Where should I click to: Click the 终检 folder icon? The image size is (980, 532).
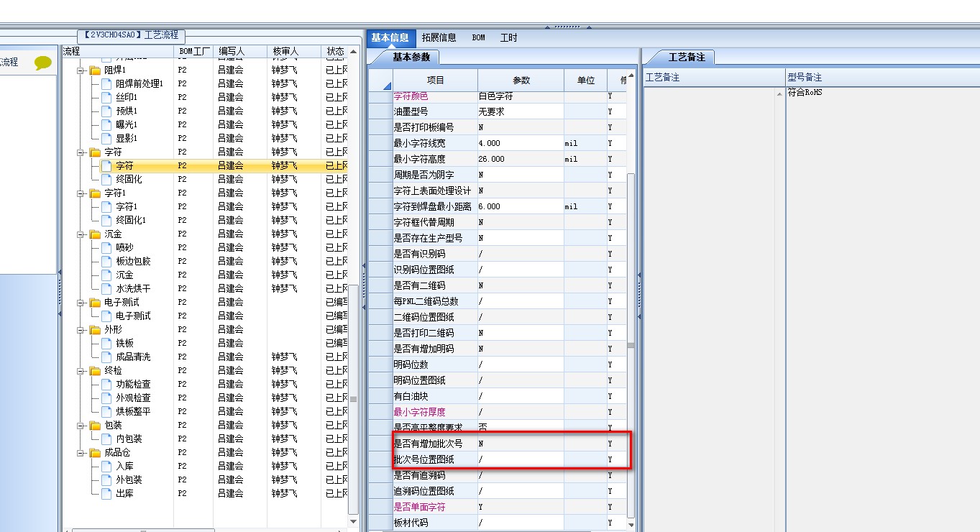pyautogui.click(x=95, y=371)
